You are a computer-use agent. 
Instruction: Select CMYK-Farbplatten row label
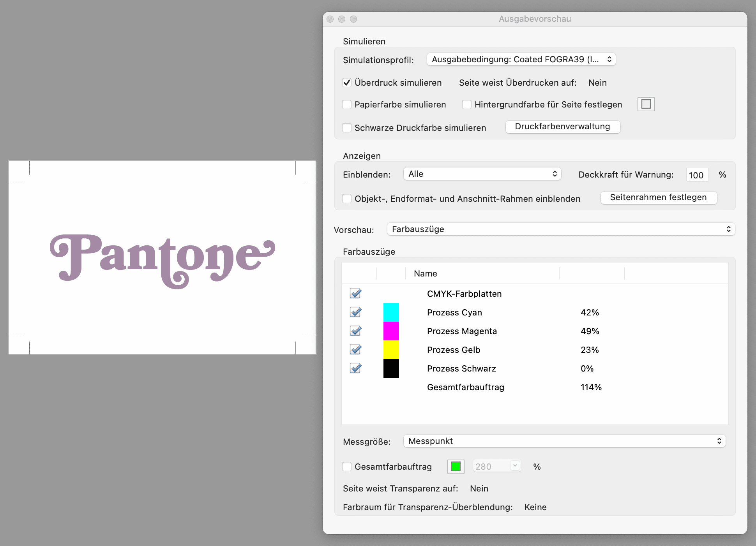464,294
